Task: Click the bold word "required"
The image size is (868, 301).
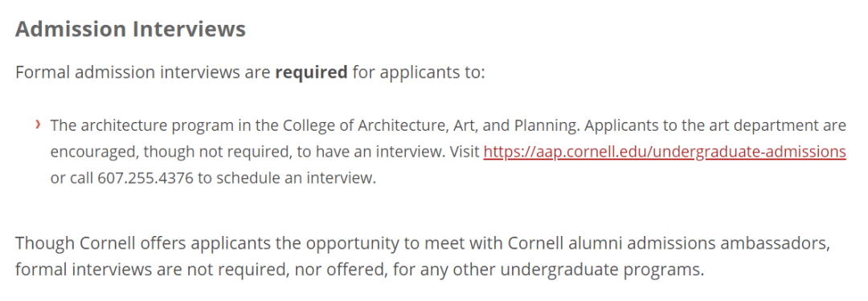Action: (311, 72)
